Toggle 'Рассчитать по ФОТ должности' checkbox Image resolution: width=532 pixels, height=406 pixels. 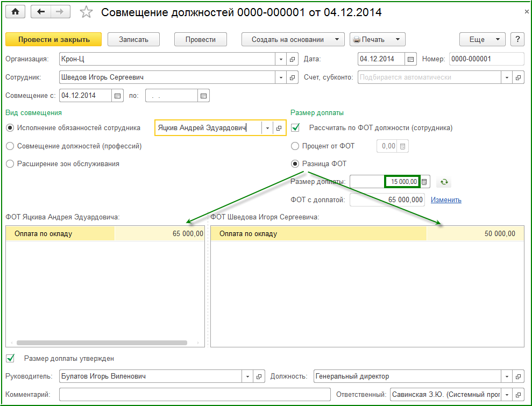point(295,128)
